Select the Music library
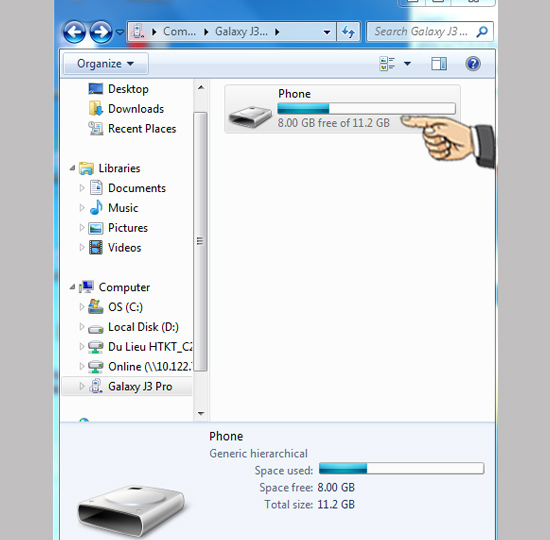The height and width of the screenshot is (540, 550). coord(123,208)
